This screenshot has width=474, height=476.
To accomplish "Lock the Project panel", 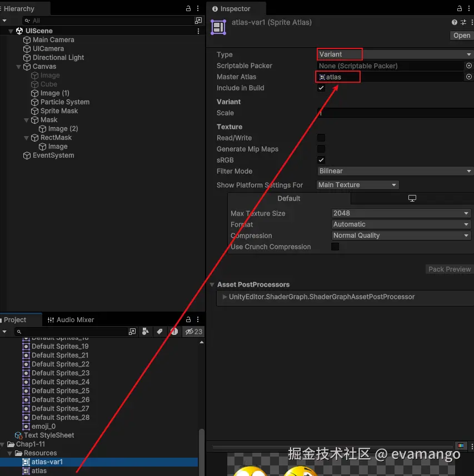I will (188, 319).
